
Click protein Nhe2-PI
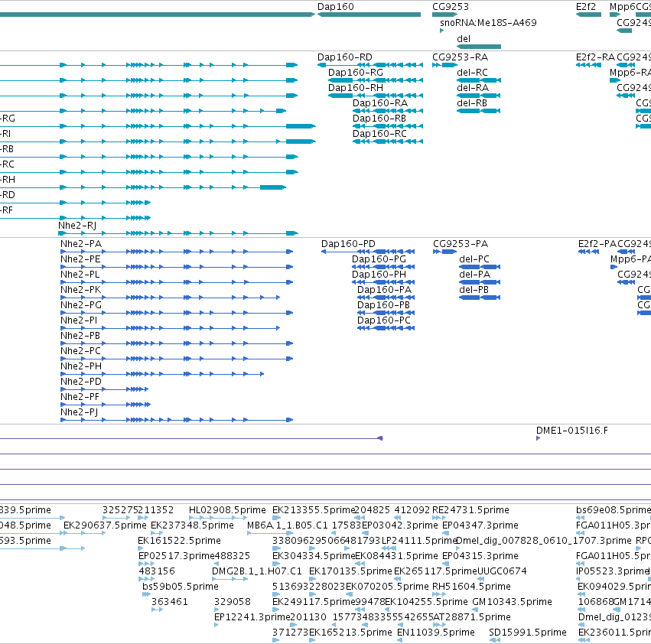coord(79,320)
